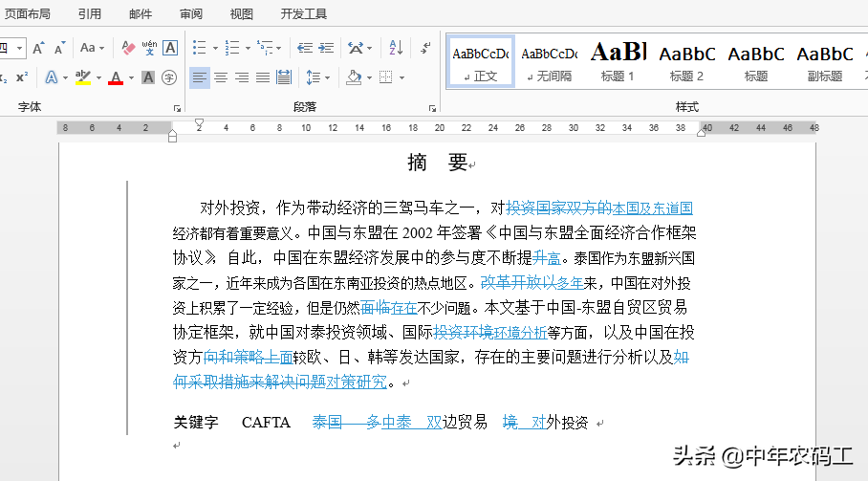Decrease the paragraph indent
The height and width of the screenshot is (481, 868).
[304, 48]
